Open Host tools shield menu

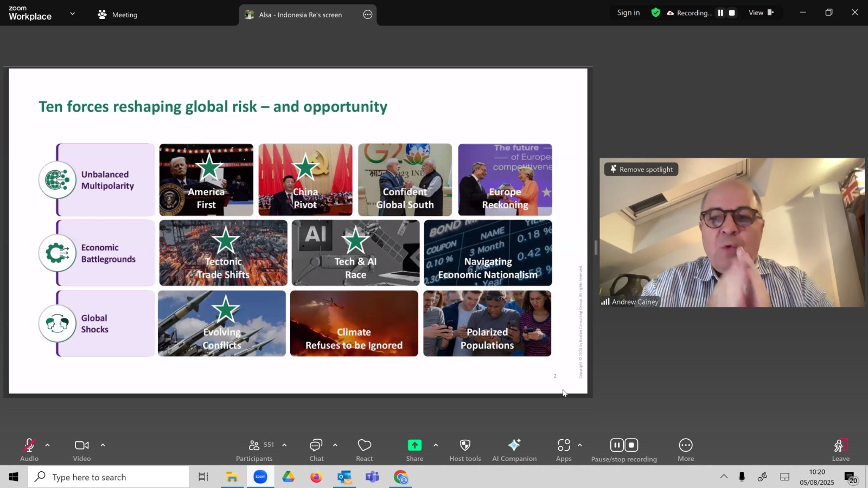465,450
